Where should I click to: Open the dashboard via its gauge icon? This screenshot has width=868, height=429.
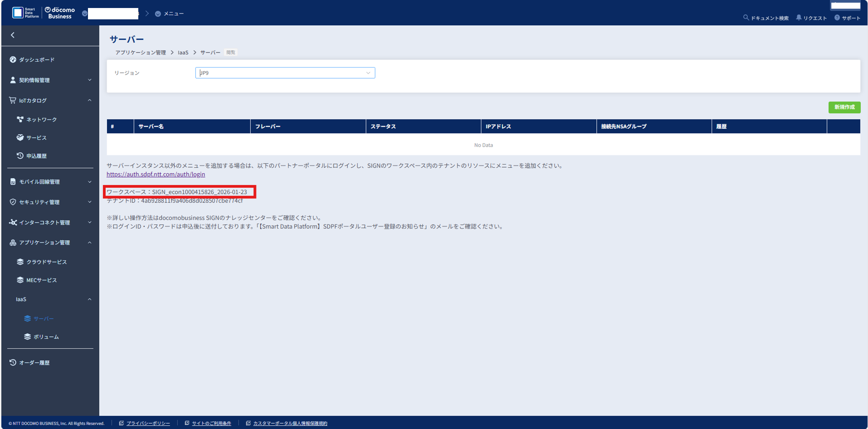point(13,60)
